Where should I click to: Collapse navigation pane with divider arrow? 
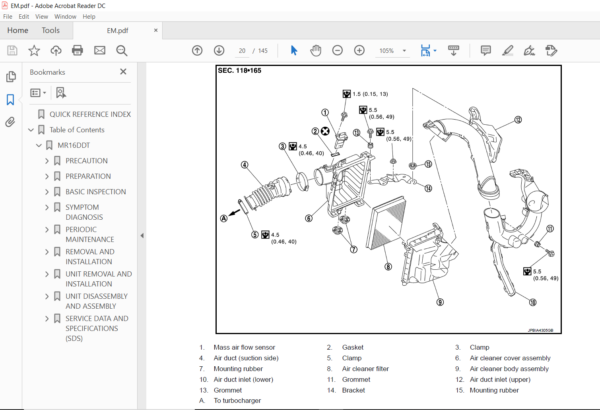click(142, 236)
